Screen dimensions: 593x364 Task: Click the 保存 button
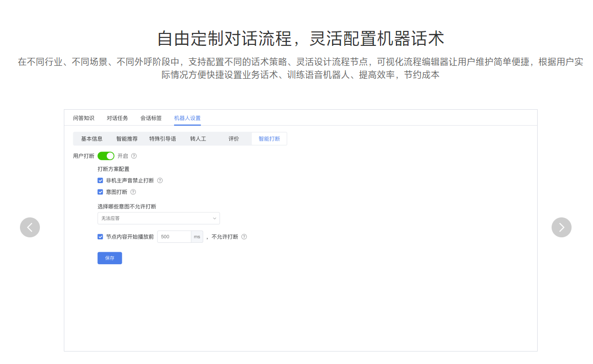pyautogui.click(x=109, y=258)
